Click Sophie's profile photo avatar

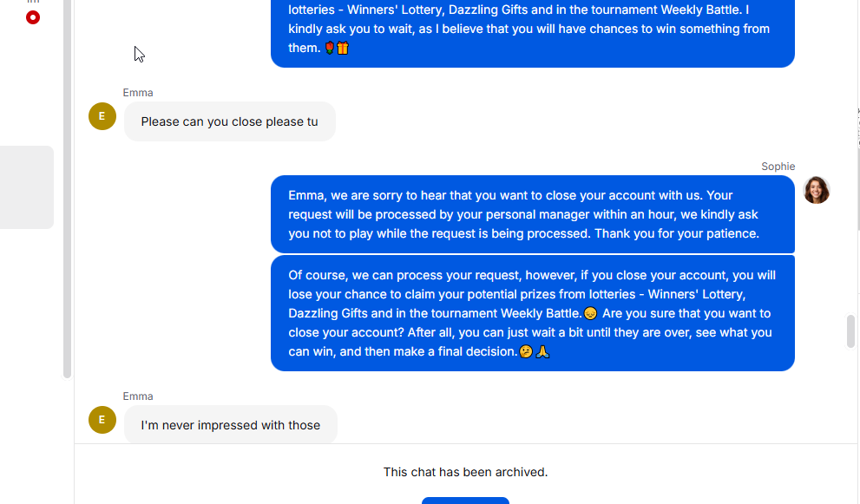pyautogui.click(x=816, y=190)
